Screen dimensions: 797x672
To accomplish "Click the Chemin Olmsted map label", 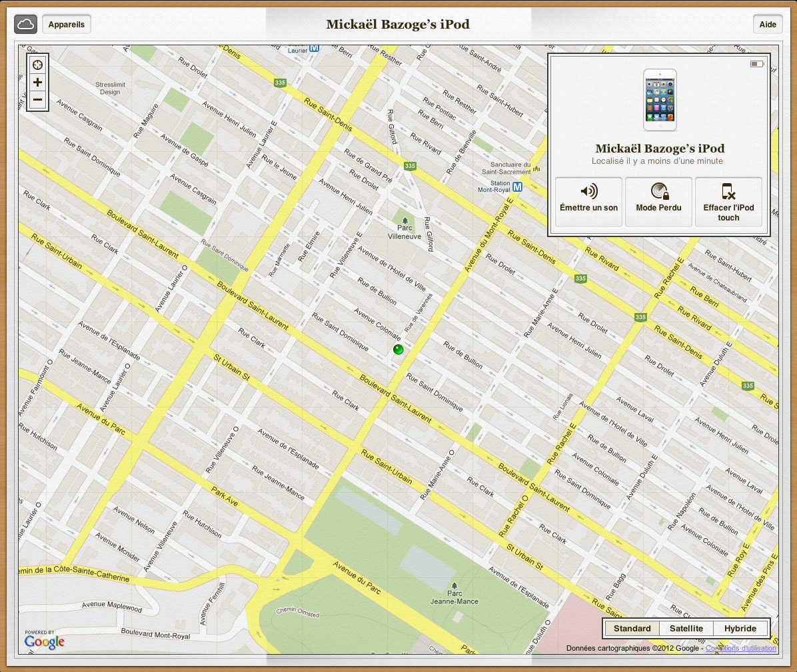I will (x=298, y=611).
